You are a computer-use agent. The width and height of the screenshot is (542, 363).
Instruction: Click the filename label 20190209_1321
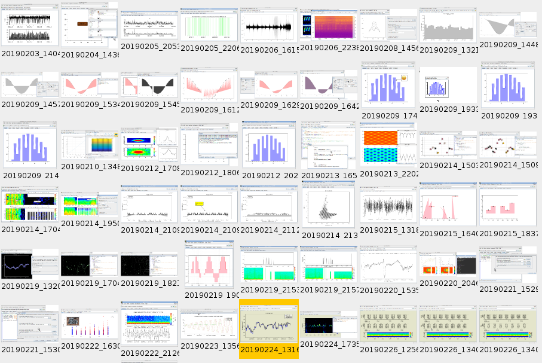pyautogui.click(x=448, y=50)
